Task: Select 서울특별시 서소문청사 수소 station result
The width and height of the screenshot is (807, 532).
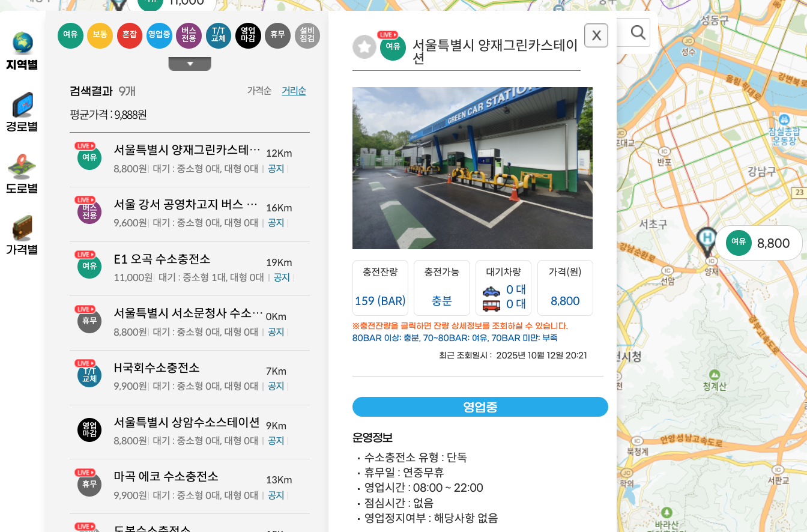Action: point(188,313)
